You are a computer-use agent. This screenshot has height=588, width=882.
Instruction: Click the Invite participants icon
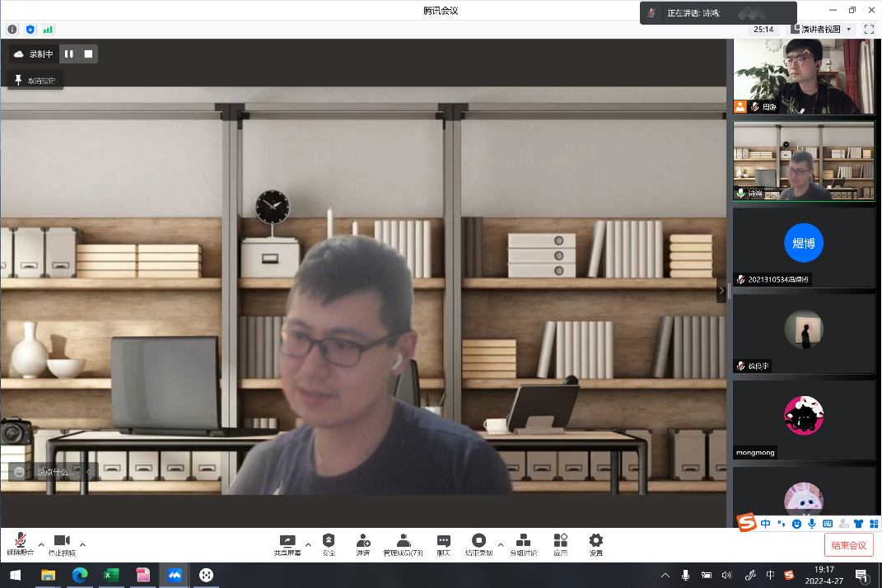[362, 541]
